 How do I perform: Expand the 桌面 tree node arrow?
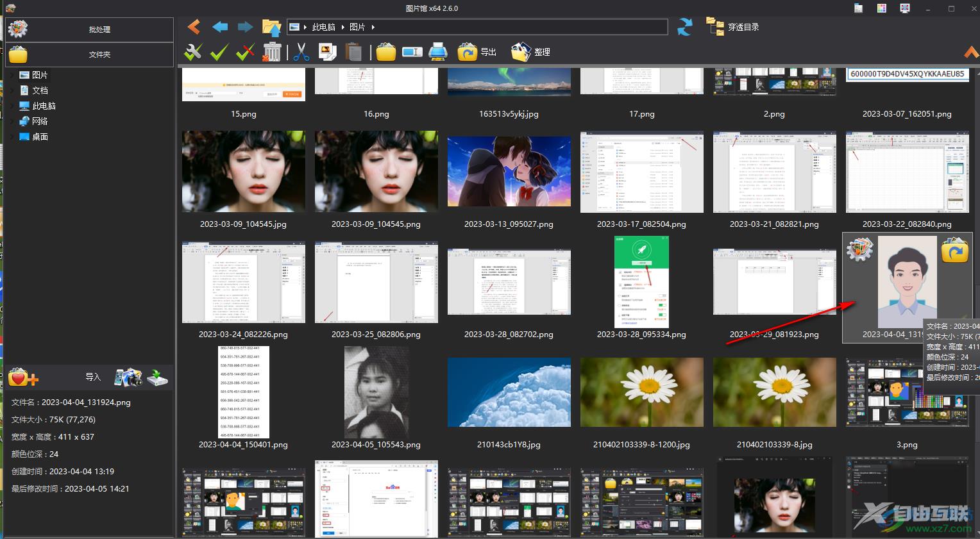[x=12, y=137]
